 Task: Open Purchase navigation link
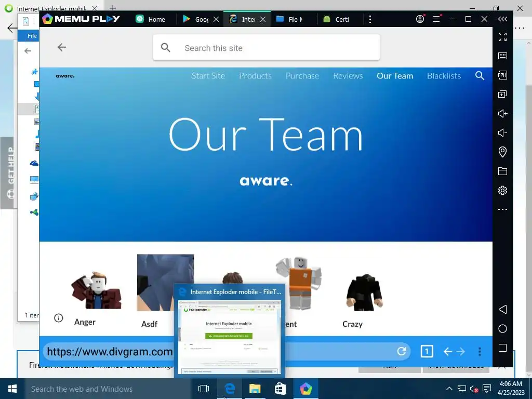pos(302,76)
